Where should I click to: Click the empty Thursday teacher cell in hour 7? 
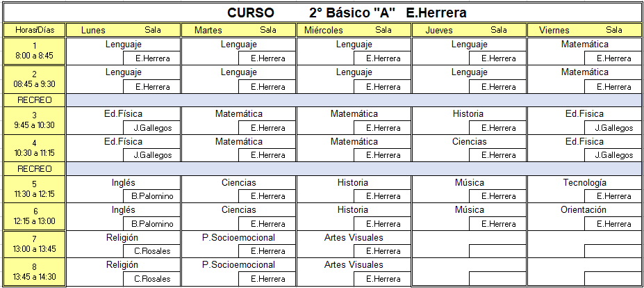(x=498, y=251)
